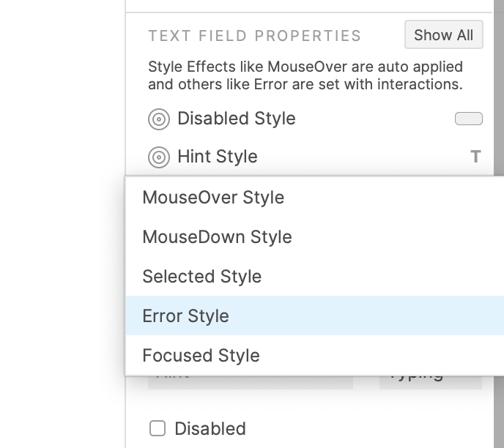Pick Selected Style in the popup list
Viewport: 504px width, 448px height.
201,277
